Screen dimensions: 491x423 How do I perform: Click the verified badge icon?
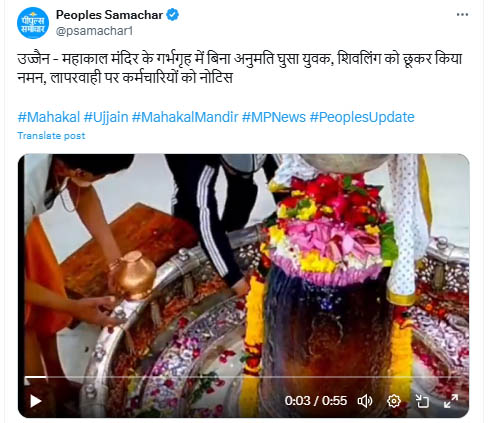coord(172,15)
